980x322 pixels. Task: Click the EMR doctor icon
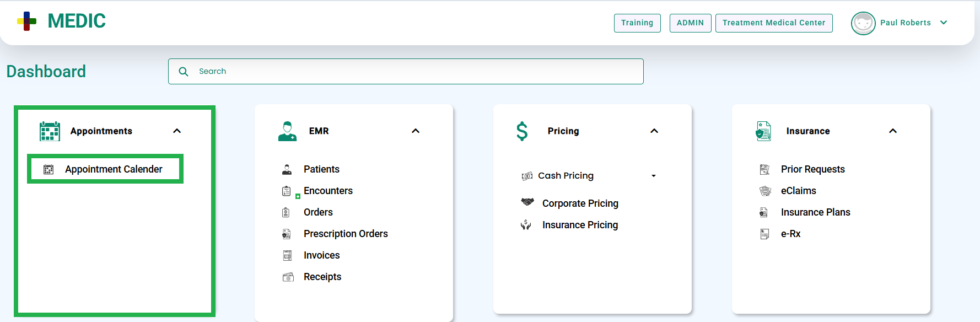(x=287, y=131)
